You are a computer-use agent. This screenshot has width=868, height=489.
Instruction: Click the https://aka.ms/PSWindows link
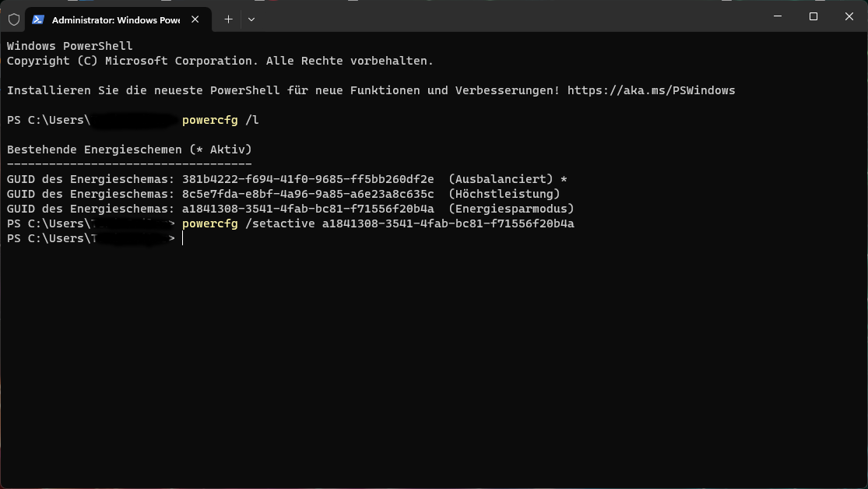(x=651, y=90)
